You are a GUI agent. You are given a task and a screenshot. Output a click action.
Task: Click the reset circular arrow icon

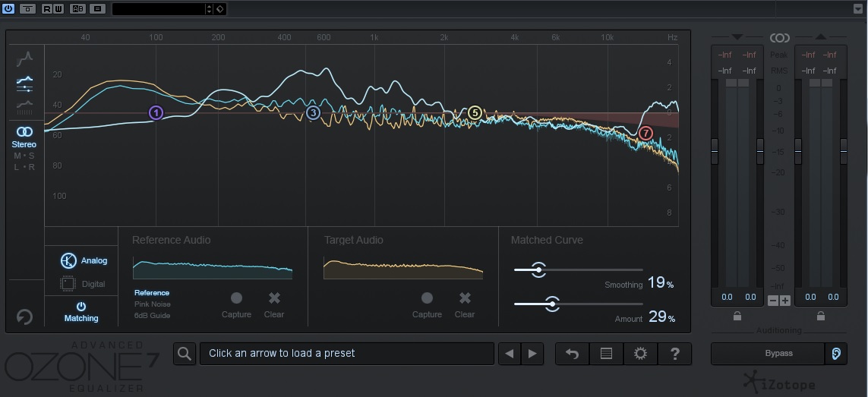point(24,317)
